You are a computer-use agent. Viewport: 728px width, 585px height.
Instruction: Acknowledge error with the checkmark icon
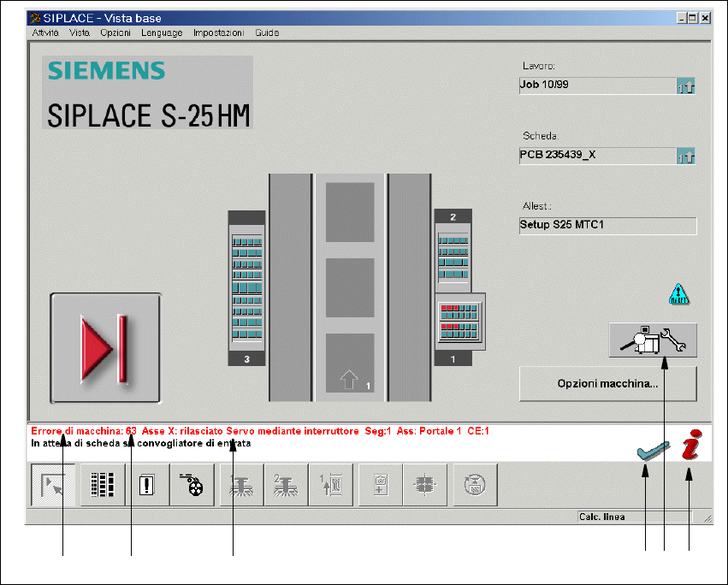pyautogui.click(x=654, y=452)
